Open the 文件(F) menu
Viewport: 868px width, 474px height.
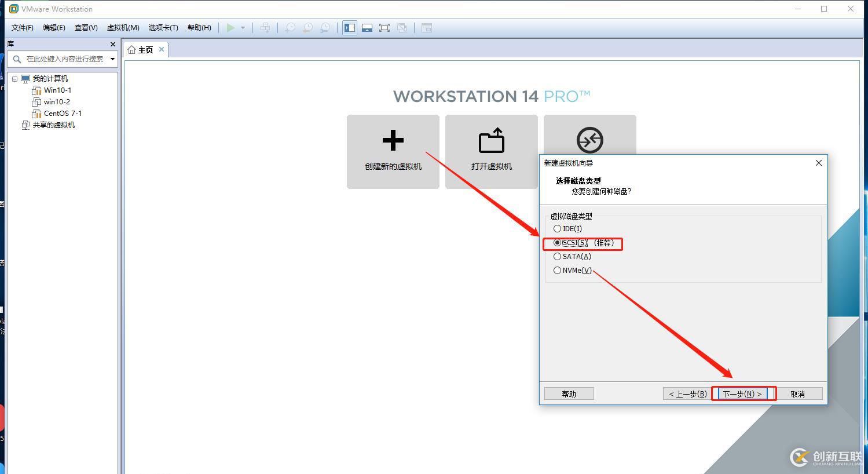23,28
